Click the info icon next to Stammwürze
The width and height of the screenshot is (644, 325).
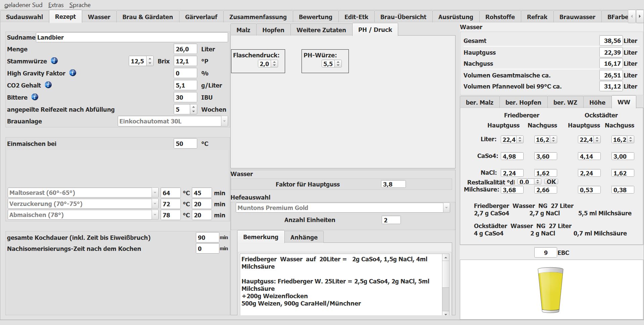point(54,61)
